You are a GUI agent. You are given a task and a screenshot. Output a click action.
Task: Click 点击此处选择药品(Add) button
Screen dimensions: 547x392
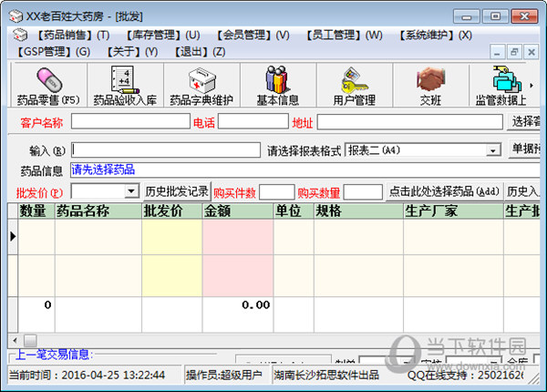[445, 191]
